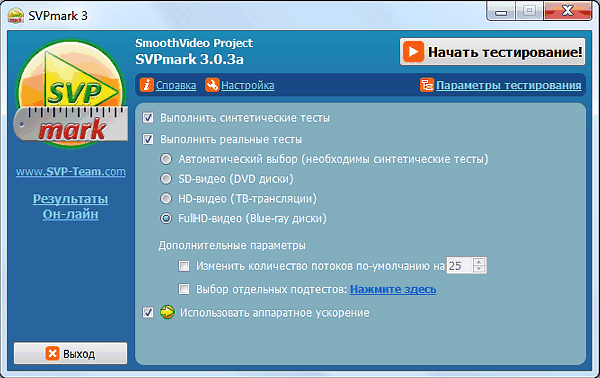Click the thread count field showing 25

pos(460,266)
